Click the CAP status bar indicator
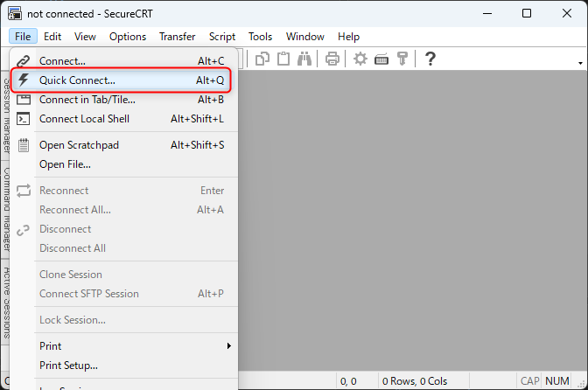Image resolution: width=588 pixels, height=390 pixels. (529, 381)
